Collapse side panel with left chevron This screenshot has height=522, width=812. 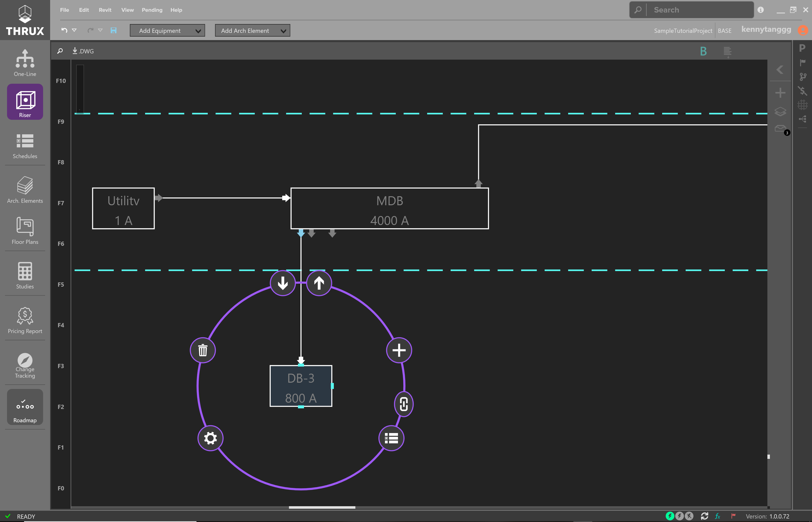pos(780,69)
